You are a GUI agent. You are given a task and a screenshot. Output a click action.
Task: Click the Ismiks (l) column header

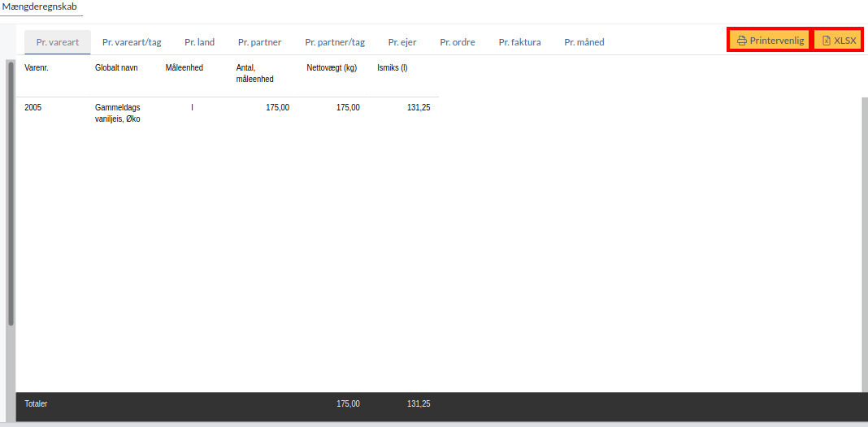click(x=393, y=68)
